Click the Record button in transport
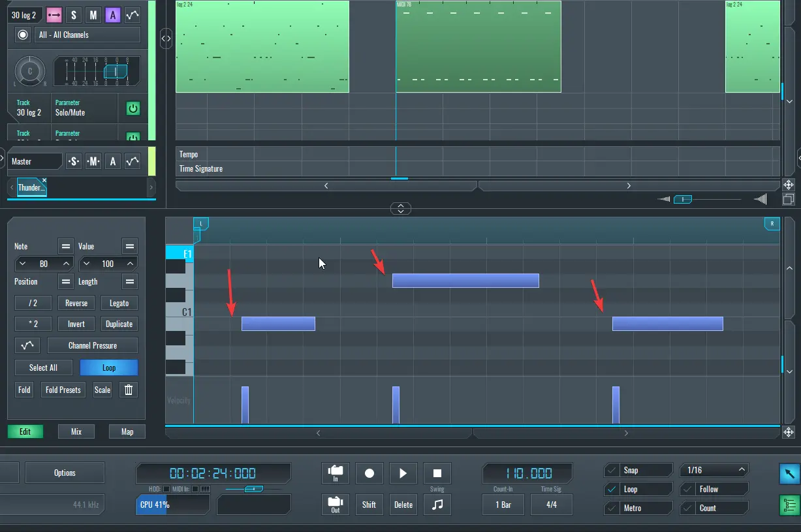 point(369,473)
